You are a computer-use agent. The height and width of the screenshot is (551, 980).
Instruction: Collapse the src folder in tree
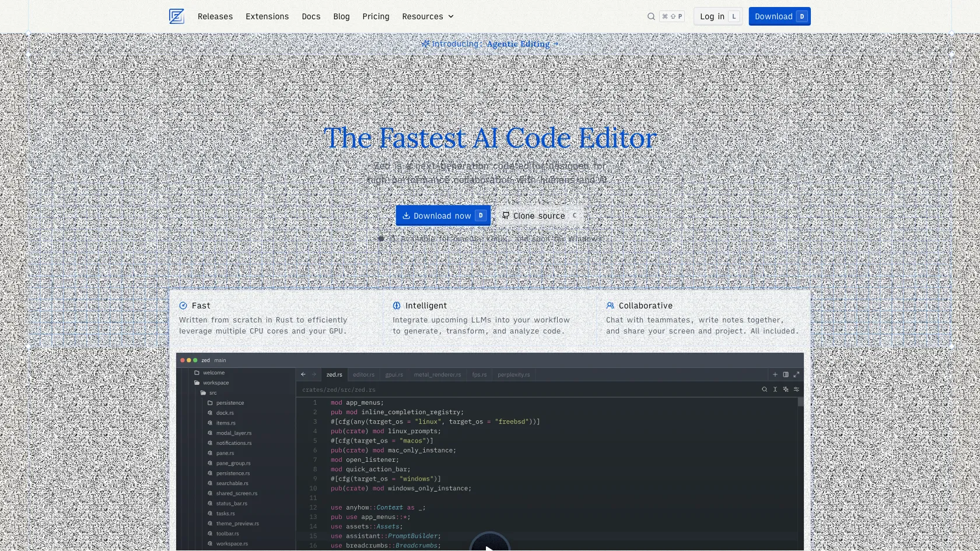[203, 392]
